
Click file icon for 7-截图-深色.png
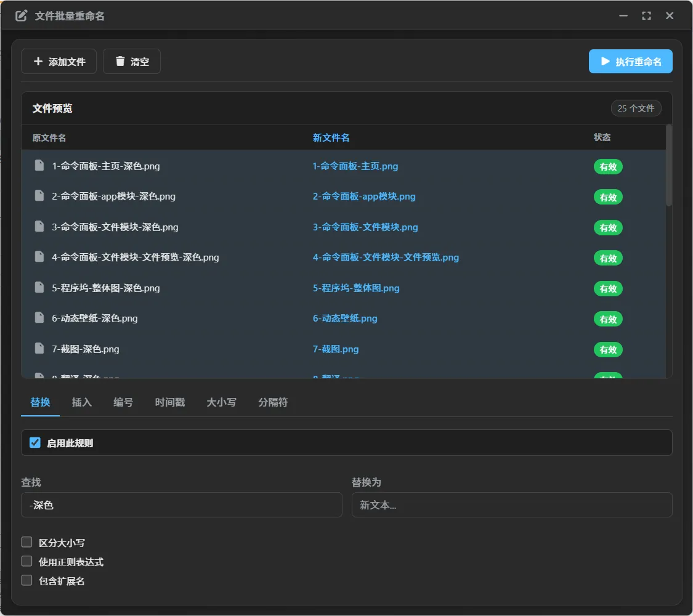(39, 349)
